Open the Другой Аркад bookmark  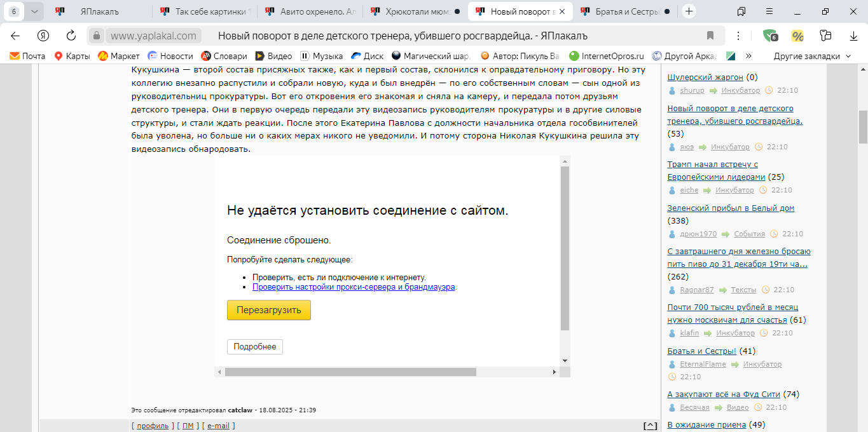(684, 56)
